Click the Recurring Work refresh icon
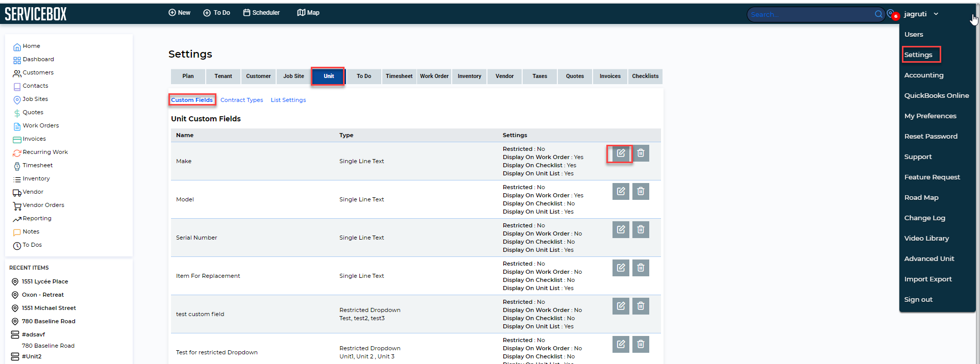The height and width of the screenshot is (364, 980). pyautogui.click(x=17, y=153)
